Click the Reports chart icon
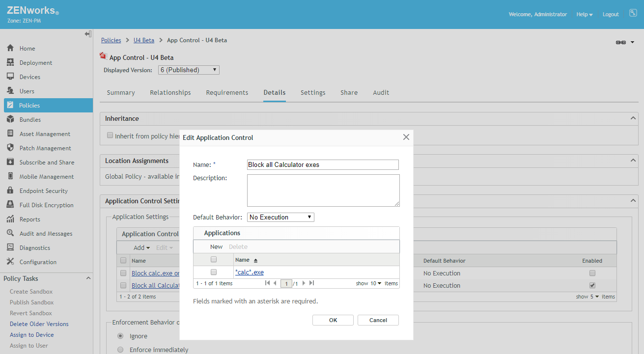The width and height of the screenshot is (644, 354). (10, 219)
